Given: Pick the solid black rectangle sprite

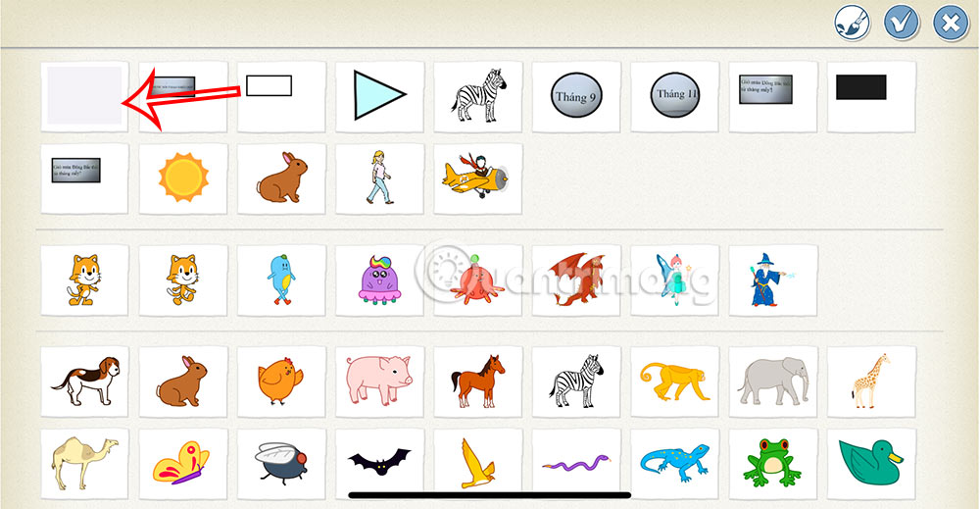Looking at the screenshot, I should click(871, 96).
